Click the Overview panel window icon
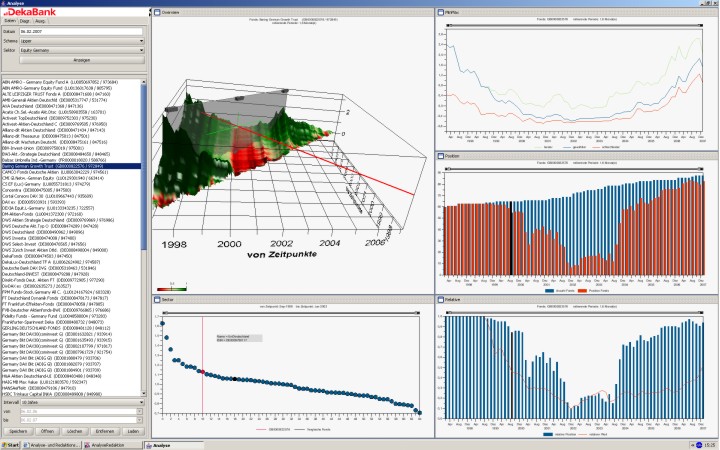Viewport: 720px width, 450px height. click(157, 12)
